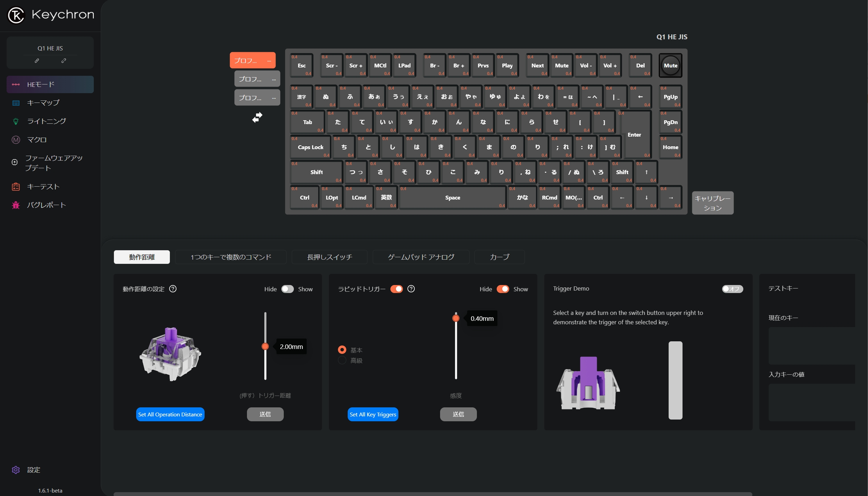Select the Esc key on the keyboard

point(301,65)
